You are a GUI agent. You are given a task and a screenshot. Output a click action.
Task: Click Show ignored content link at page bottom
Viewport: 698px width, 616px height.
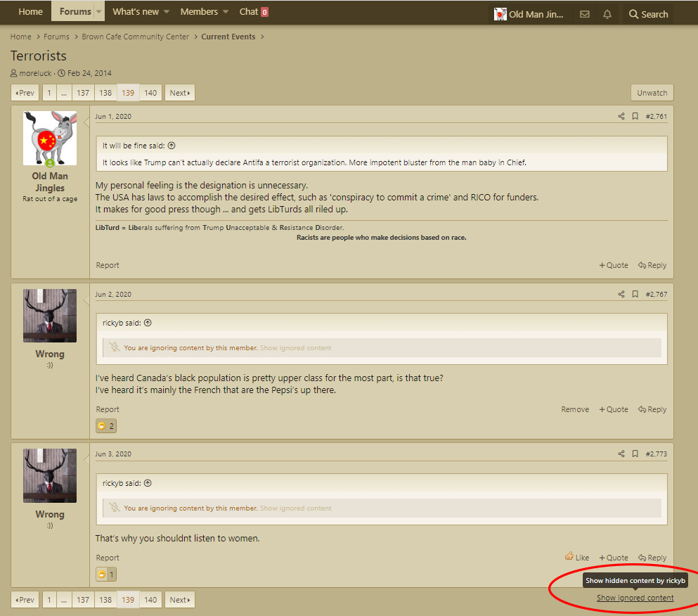click(635, 598)
